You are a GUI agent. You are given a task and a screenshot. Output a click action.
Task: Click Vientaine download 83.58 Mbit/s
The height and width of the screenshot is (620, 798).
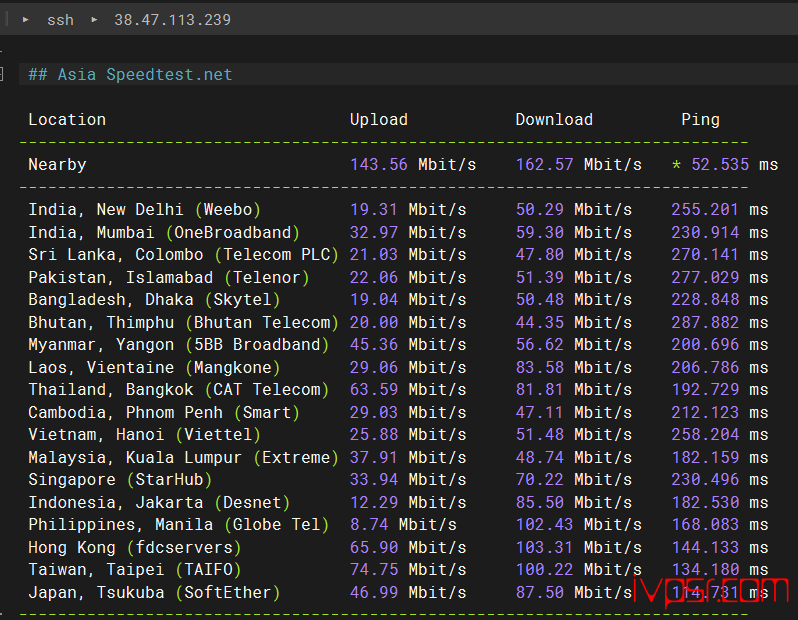coord(574,368)
